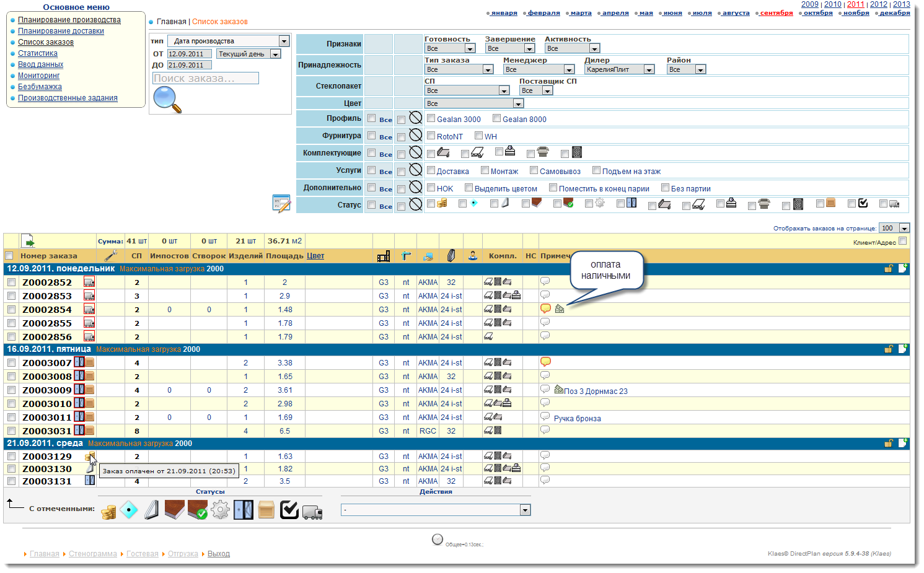Change orders-per-page dropdown showing 100
This screenshot has height=573, width=924.
(x=894, y=228)
